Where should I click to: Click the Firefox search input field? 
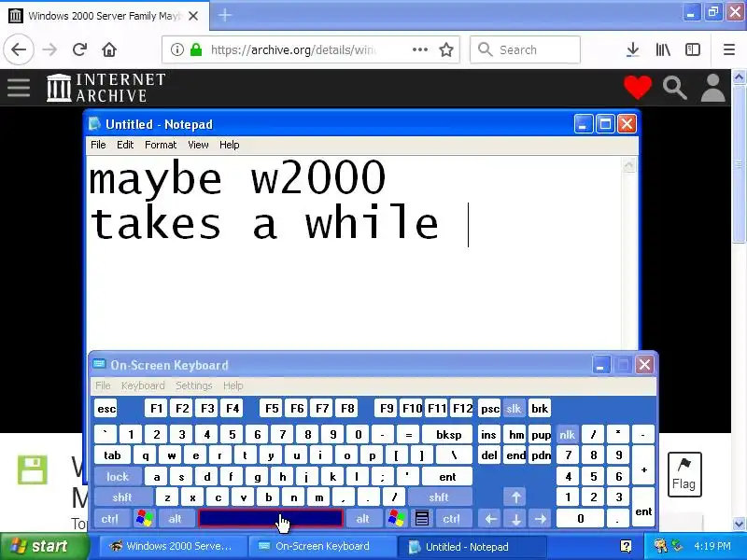pyautogui.click(x=525, y=49)
